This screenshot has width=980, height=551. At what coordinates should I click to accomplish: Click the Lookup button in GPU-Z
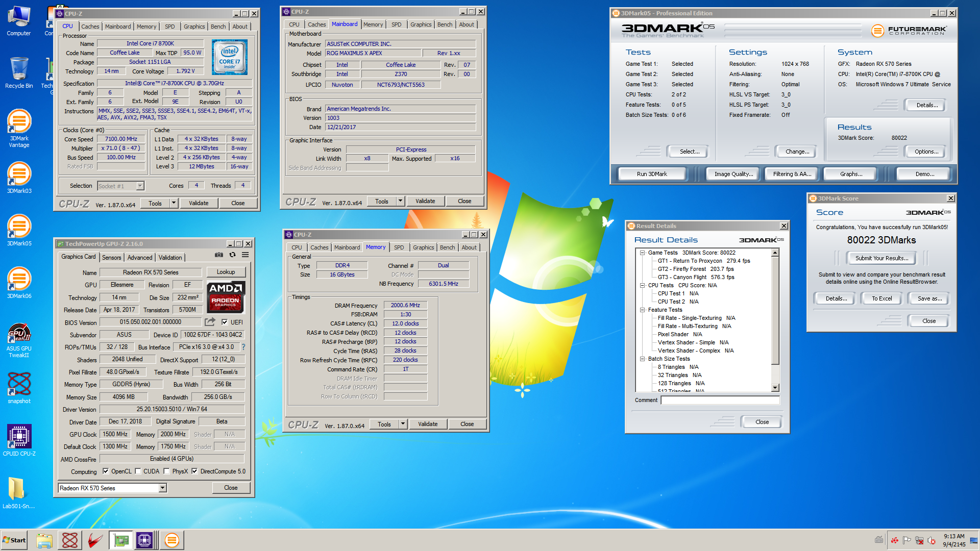[226, 272]
